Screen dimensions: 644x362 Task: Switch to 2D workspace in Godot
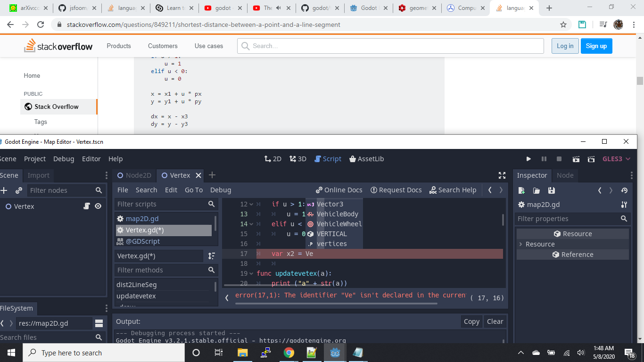click(x=273, y=159)
